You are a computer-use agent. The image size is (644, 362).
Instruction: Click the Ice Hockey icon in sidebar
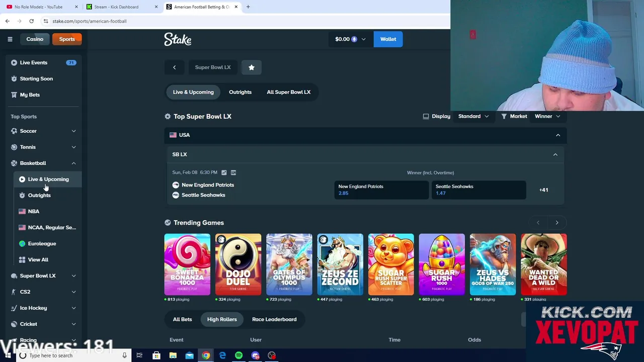point(14,308)
